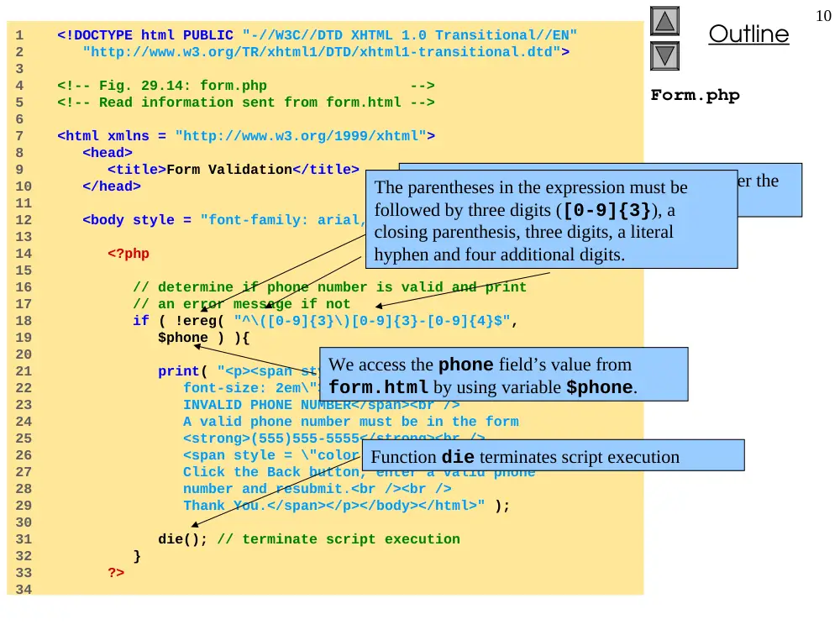Select the "if ( !ereg(" regex line
The height and width of the screenshot is (630, 840).
[325, 321]
